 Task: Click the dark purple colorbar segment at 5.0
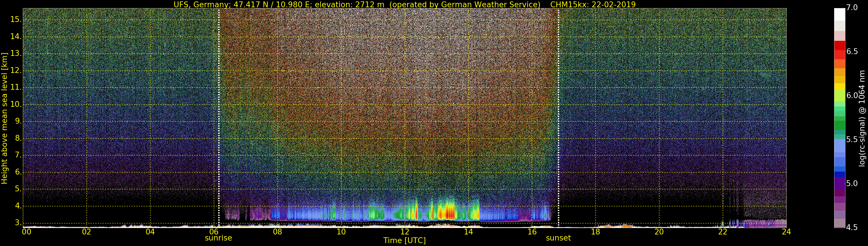tap(840, 183)
